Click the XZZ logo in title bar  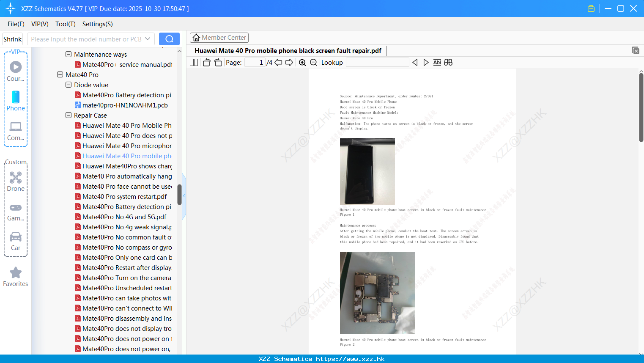[x=10, y=8]
